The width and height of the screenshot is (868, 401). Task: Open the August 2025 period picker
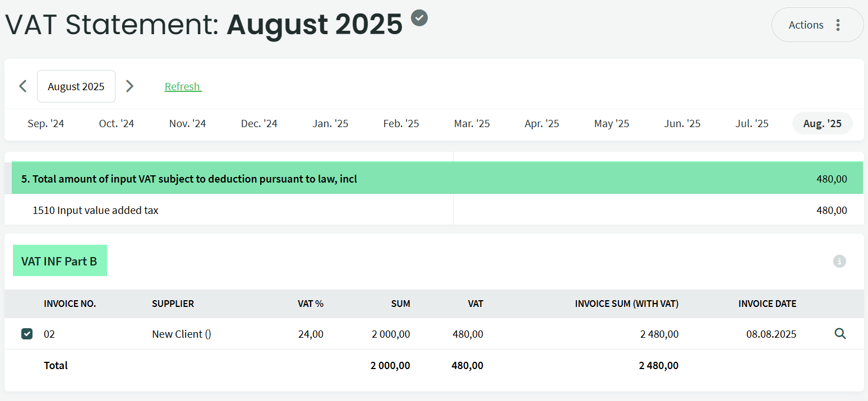76,86
